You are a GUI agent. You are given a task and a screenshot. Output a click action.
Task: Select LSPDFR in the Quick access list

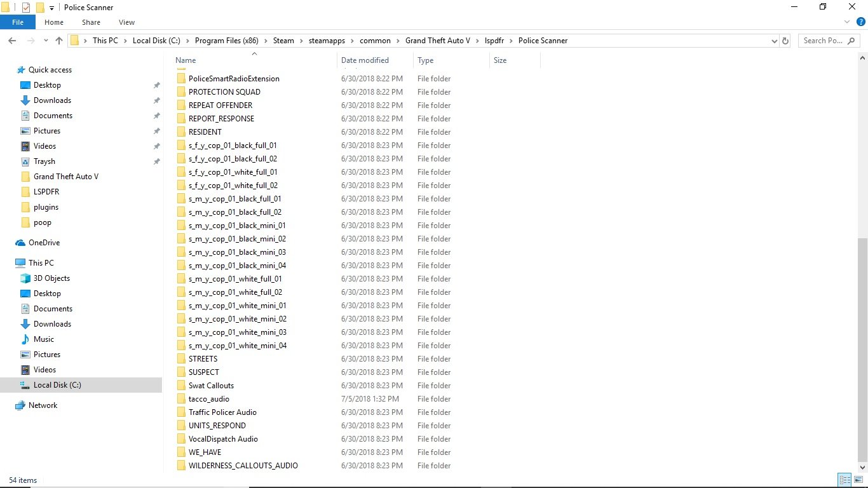46,192
